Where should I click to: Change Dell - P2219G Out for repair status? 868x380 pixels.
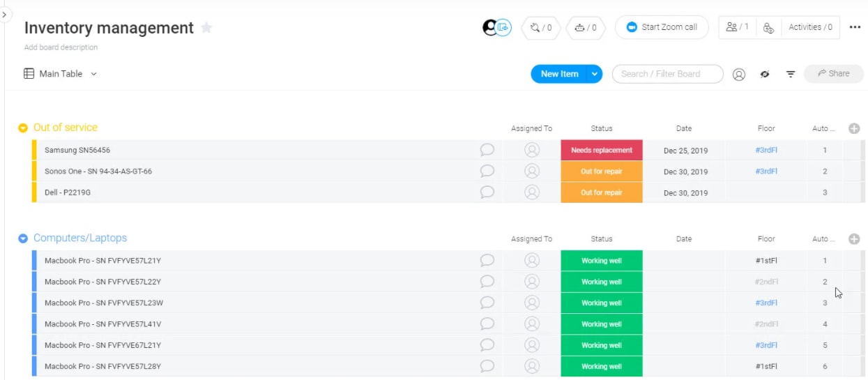tap(602, 192)
